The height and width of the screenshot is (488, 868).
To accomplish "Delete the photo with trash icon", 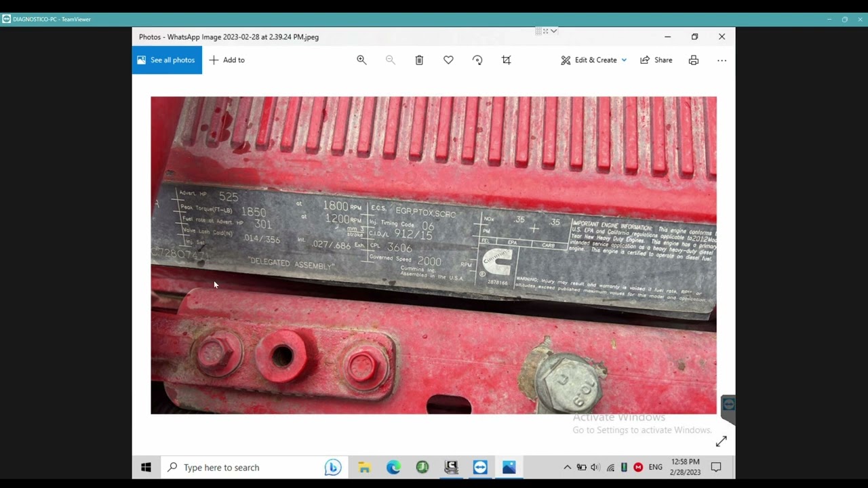I will point(419,60).
